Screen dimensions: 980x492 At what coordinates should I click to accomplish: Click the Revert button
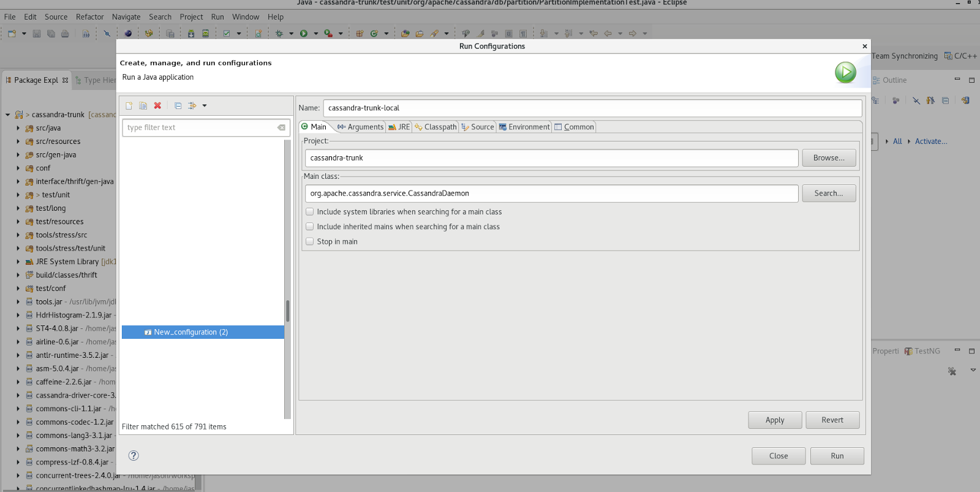click(x=832, y=420)
